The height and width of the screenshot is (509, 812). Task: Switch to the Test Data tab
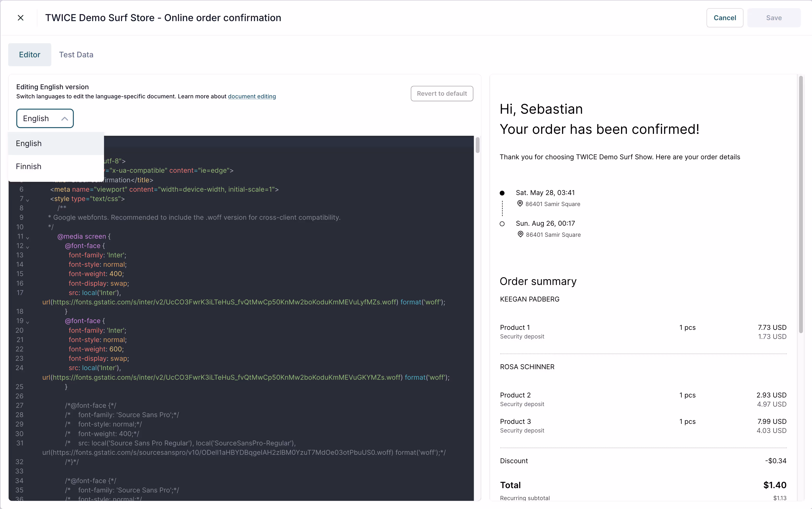tap(76, 54)
